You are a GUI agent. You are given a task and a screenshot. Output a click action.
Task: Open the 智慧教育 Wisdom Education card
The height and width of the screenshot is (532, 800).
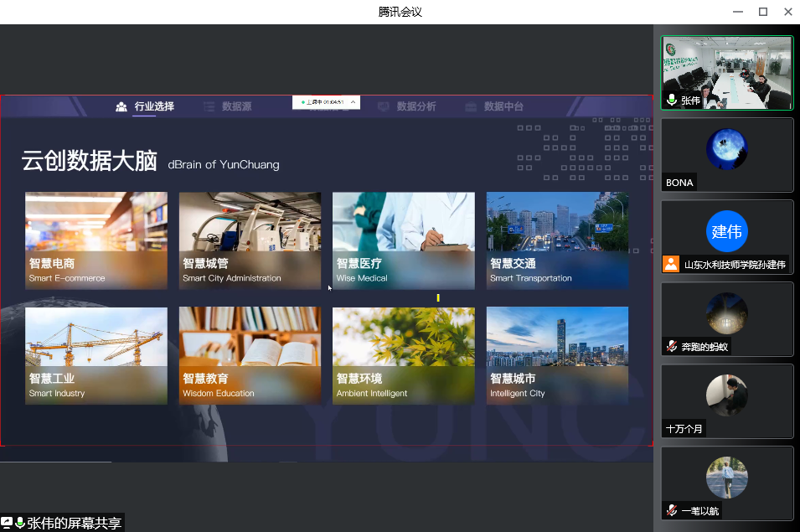click(x=250, y=355)
